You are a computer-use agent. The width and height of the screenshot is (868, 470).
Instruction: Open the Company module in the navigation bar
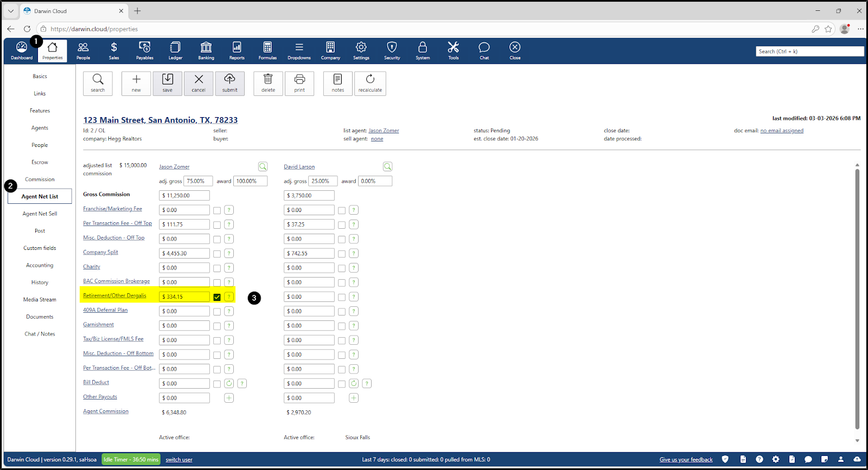coord(330,50)
